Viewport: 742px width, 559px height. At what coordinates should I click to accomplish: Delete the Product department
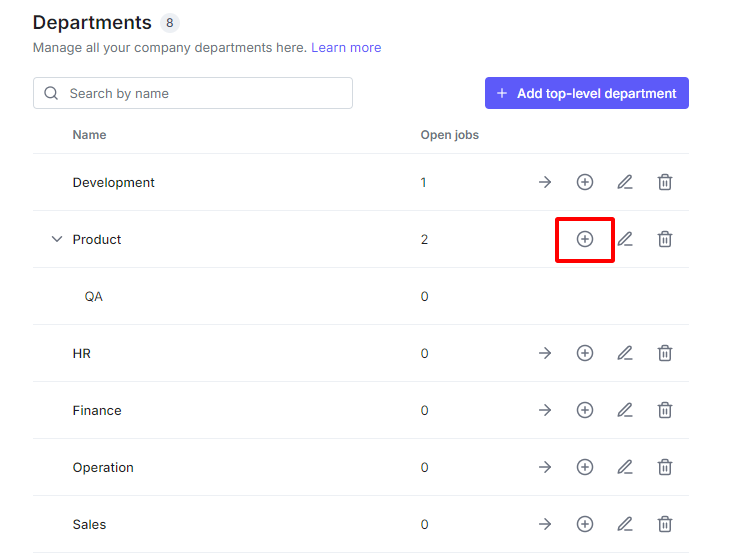(x=665, y=239)
